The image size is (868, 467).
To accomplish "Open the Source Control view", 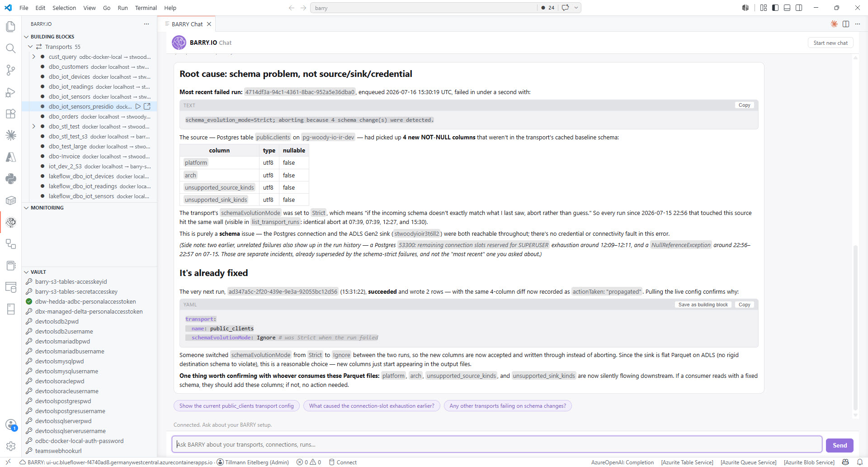I will coord(11,70).
